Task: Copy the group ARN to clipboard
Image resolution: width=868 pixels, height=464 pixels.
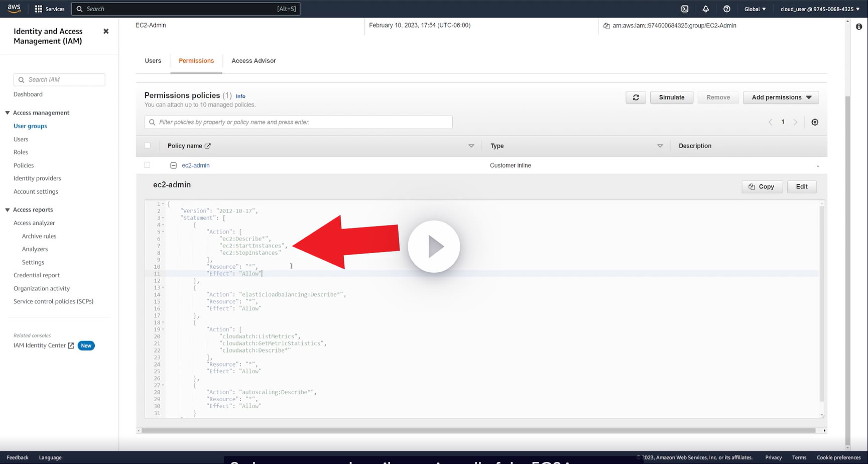Action: coord(606,26)
